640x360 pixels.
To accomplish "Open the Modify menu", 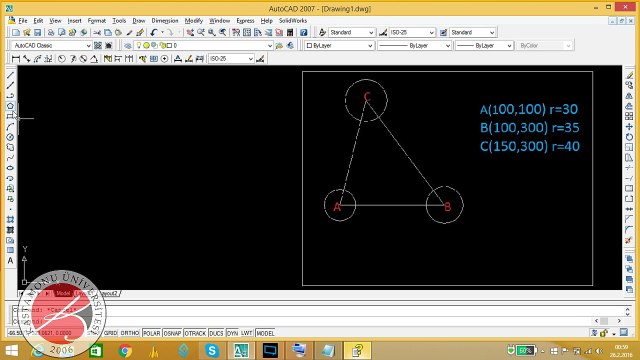I will [x=193, y=20].
